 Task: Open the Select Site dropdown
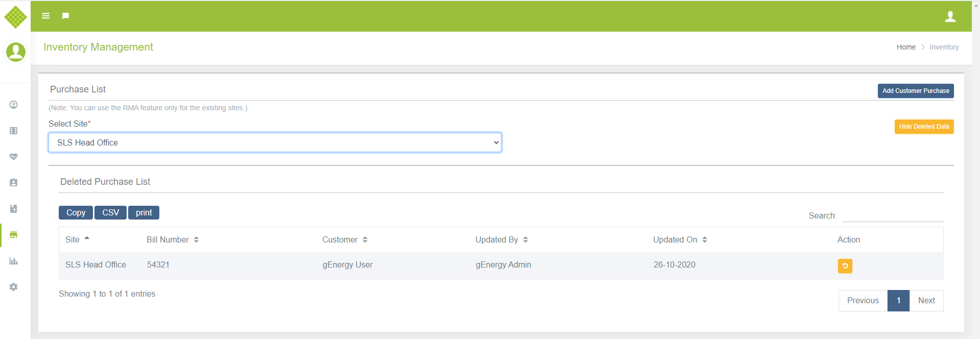click(x=275, y=142)
